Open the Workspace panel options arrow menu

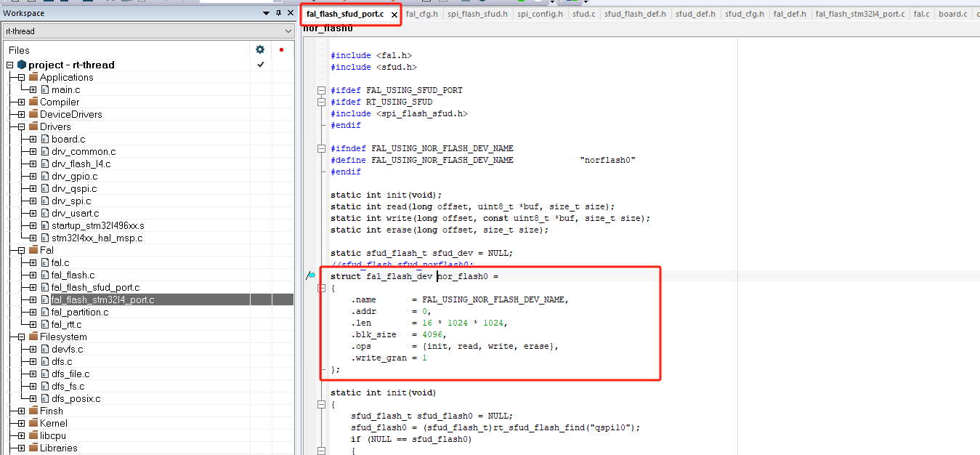[x=266, y=13]
